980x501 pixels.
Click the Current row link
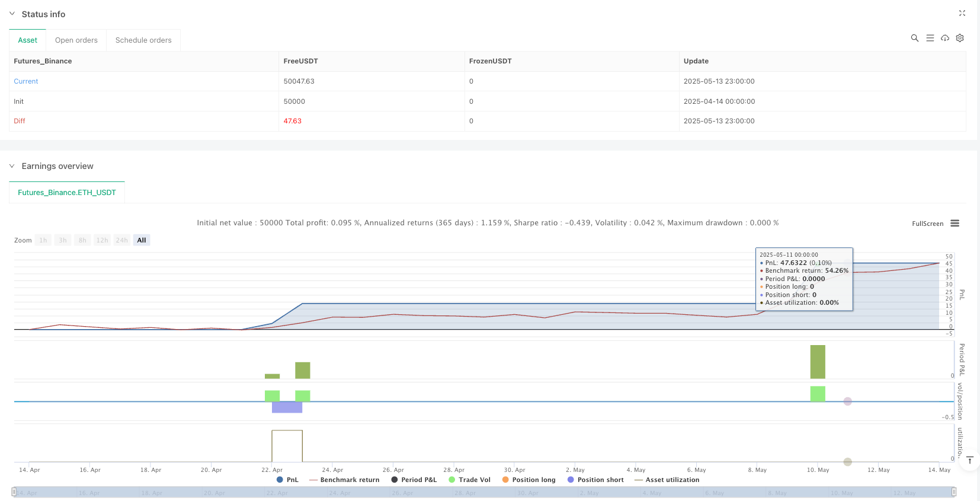(x=26, y=81)
